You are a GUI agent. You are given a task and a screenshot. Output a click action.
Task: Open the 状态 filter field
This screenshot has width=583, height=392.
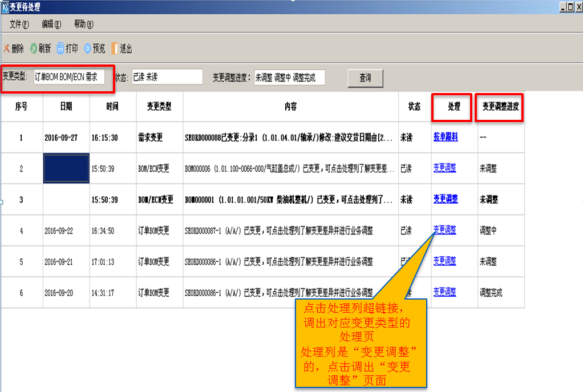(167, 77)
